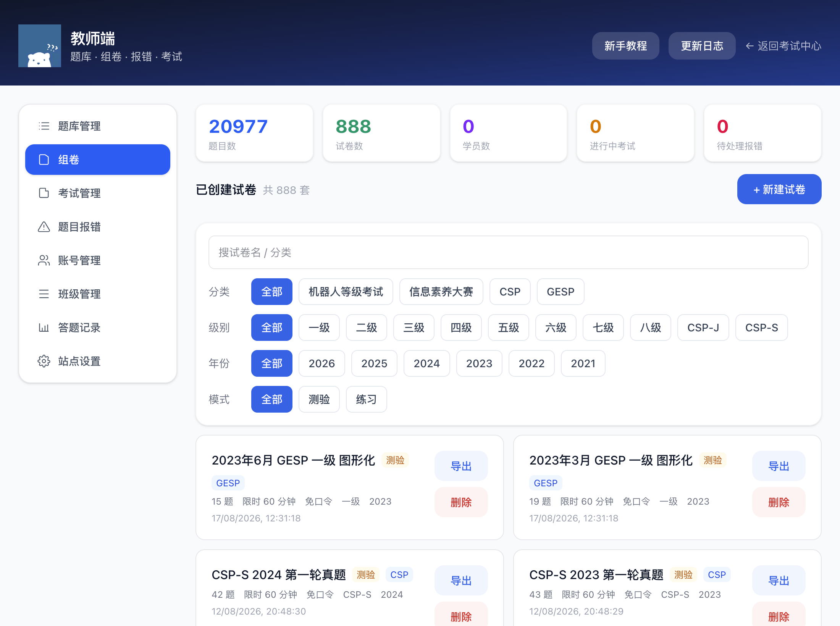Click the 搜试卷名 / 分类 search field
This screenshot has height=626, width=840.
[x=508, y=252]
